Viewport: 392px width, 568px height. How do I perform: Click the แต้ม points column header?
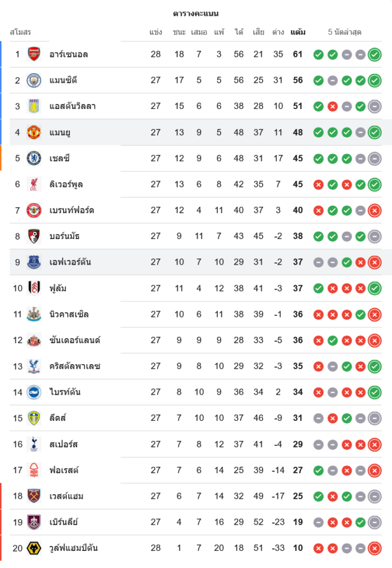pos(298,32)
